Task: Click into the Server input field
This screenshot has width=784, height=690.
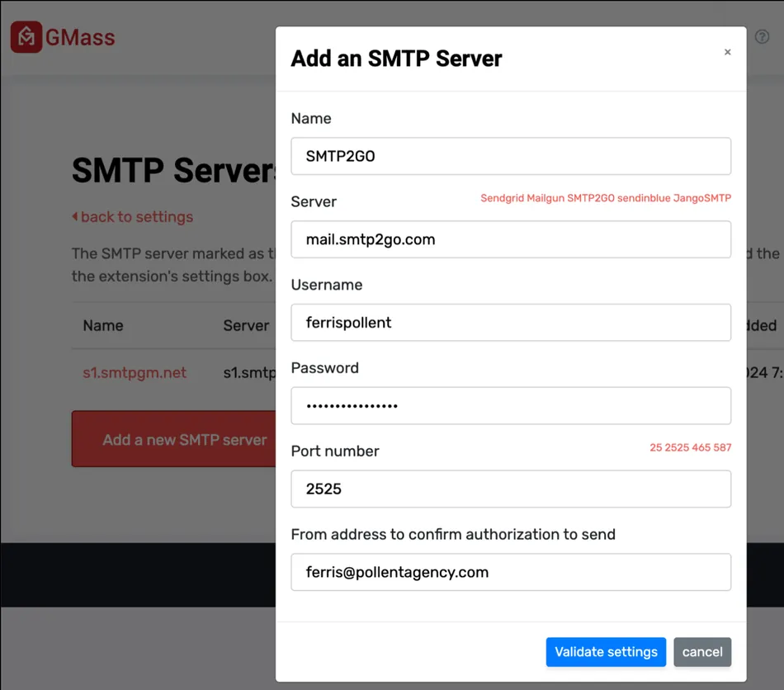Action: [511, 239]
